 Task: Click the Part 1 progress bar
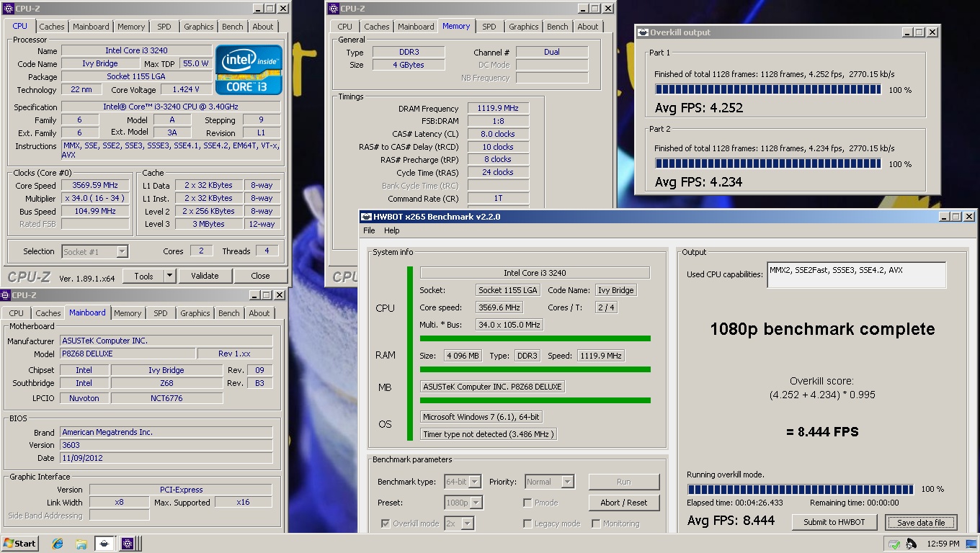pyautogui.click(x=768, y=89)
